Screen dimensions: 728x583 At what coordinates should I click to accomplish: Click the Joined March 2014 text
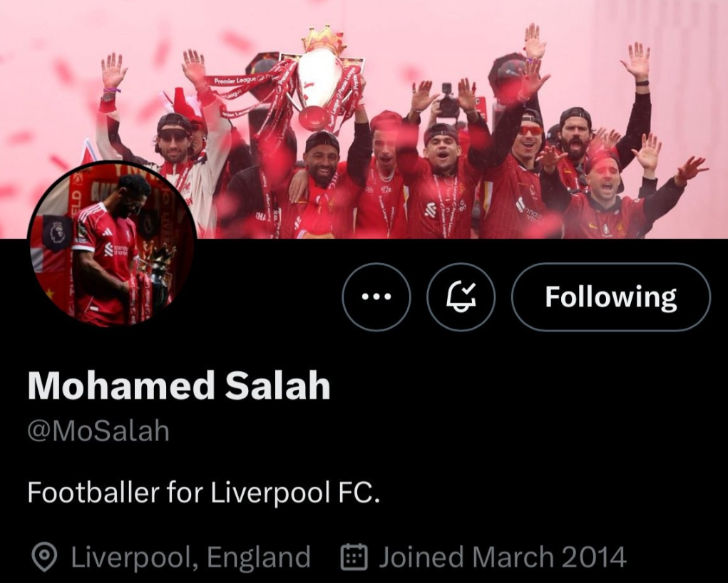click(x=503, y=557)
